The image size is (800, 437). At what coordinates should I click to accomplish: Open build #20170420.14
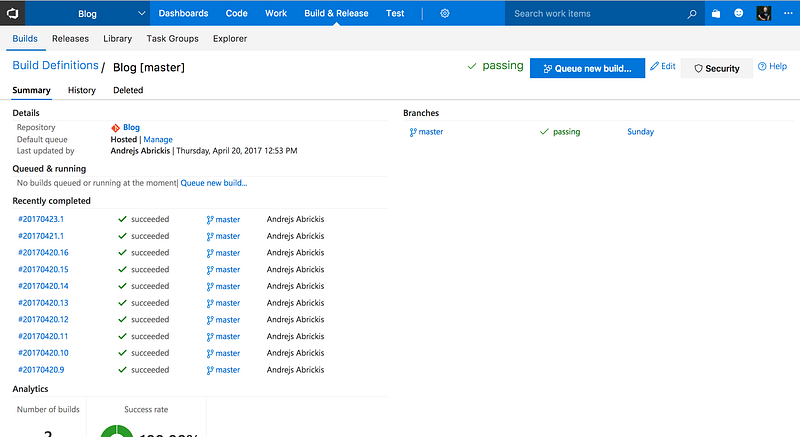(43, 286)
